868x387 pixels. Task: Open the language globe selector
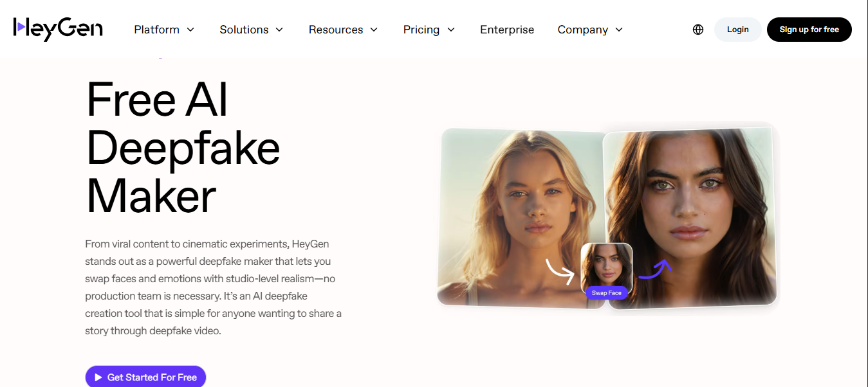click(698, 29)
